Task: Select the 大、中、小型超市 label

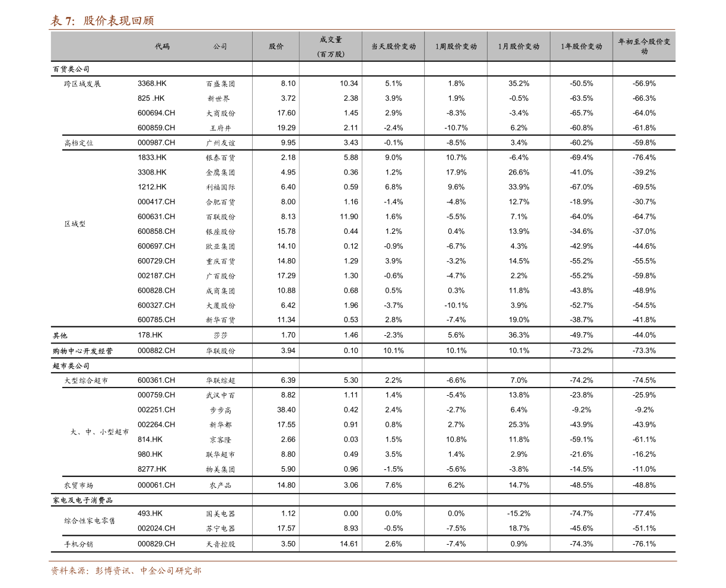Action: (x=100, y=433)
